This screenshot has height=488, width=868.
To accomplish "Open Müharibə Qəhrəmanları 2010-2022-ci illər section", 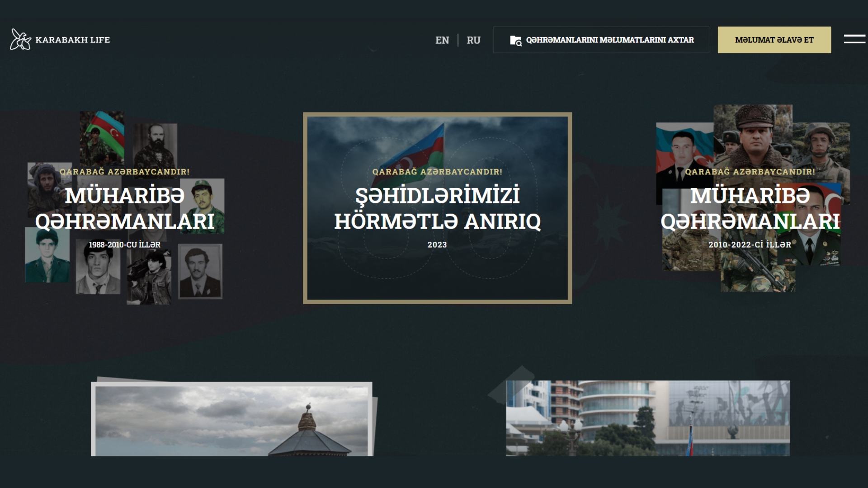I will pos(750,209).
